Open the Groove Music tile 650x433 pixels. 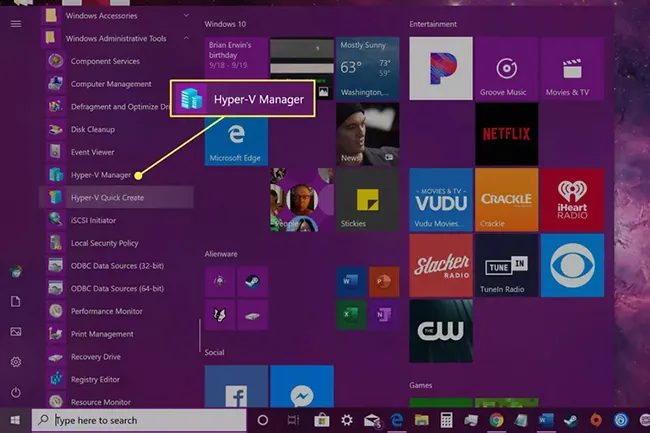pos(507,68)
